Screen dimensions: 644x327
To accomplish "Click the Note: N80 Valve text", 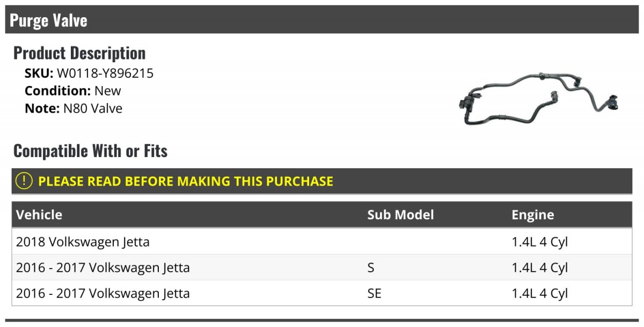I will click(x=74, y=108).
